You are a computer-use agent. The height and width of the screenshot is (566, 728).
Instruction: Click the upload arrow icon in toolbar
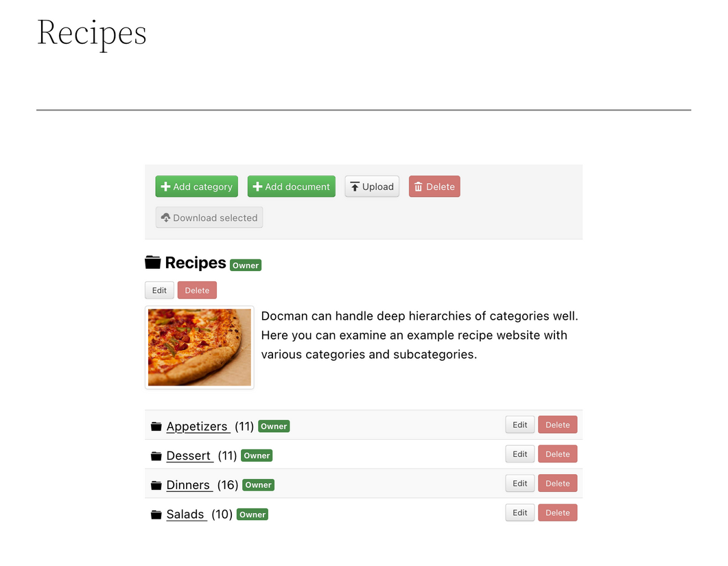pos(355,187)
